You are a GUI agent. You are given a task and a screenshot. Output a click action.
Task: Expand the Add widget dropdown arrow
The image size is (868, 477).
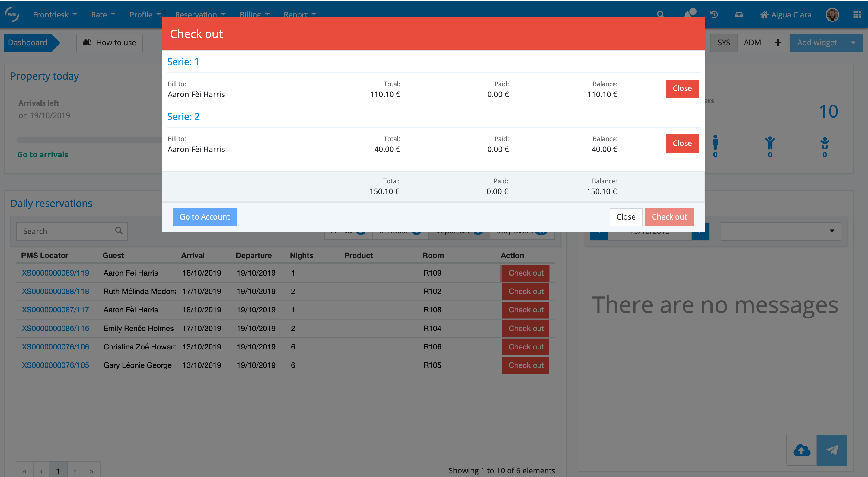coord(853,43)
